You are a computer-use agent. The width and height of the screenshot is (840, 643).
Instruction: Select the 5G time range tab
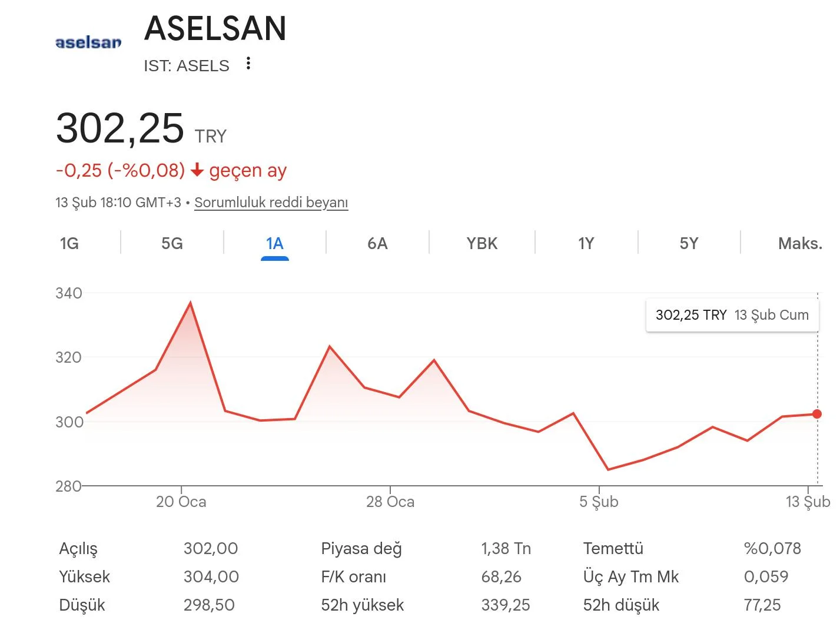pyautogui.click(x=172, y=243)
